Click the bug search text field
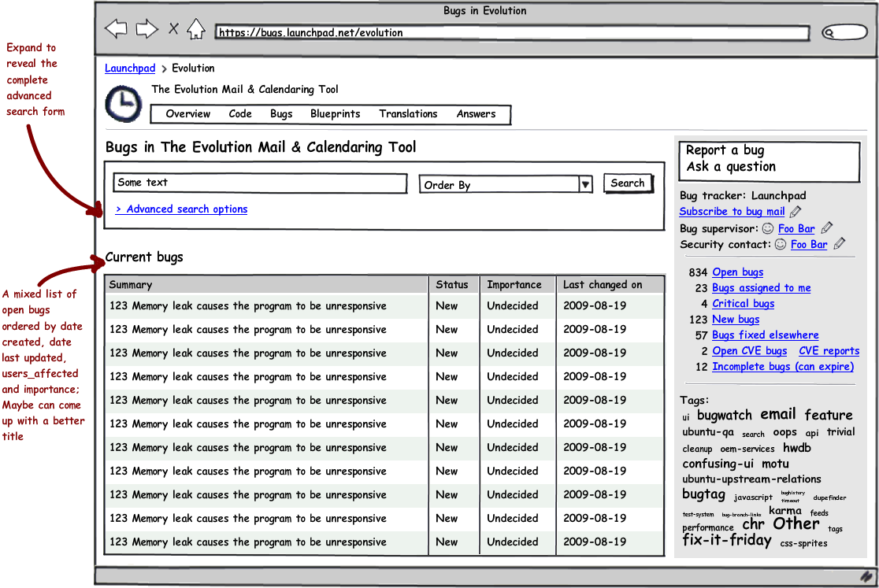Viewport: 879px width, 588px height. [x=260, y=183]
